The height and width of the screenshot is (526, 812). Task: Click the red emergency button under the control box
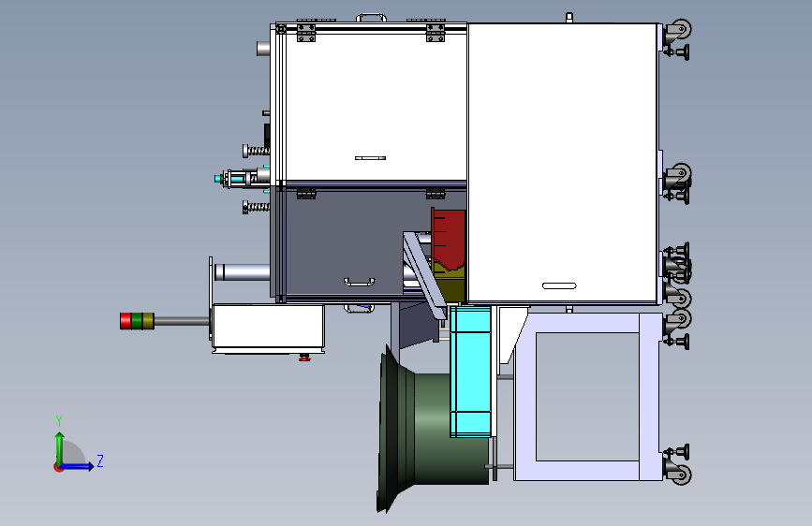(304, 357)
